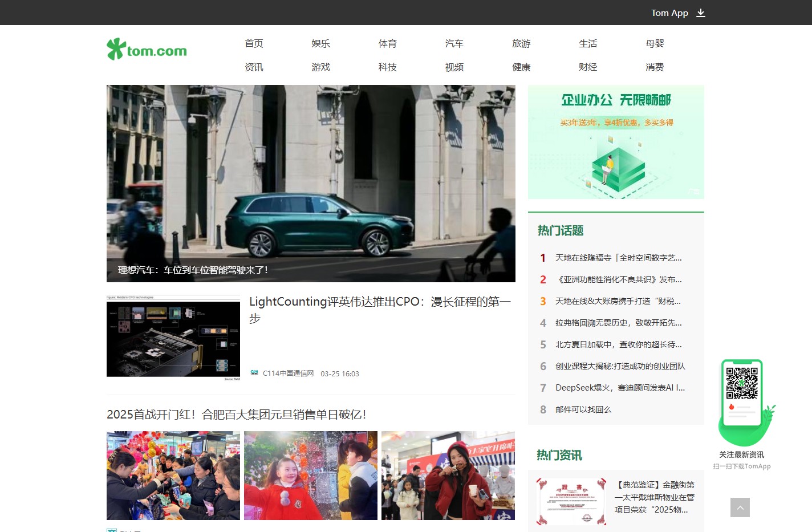This screenshot has height=532, width=812.
Task: Open the 母婴 navigation item
Action: pyautogui.click(x=655, y=43)
